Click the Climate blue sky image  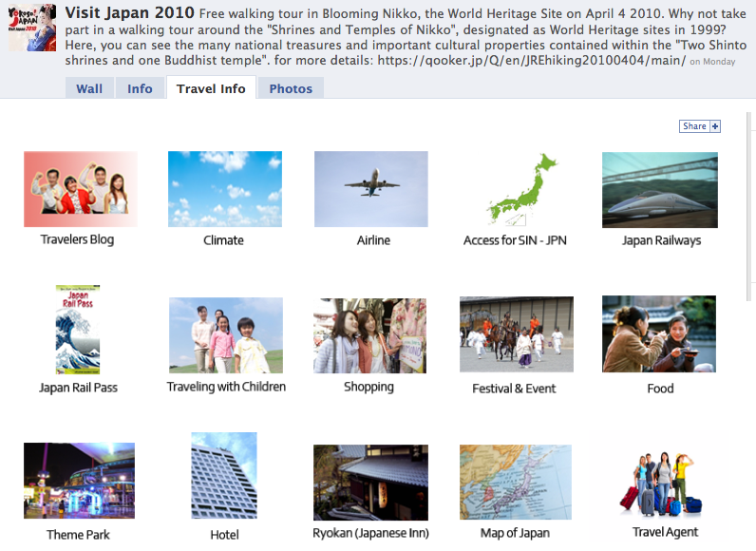click(x=225, y=189)
